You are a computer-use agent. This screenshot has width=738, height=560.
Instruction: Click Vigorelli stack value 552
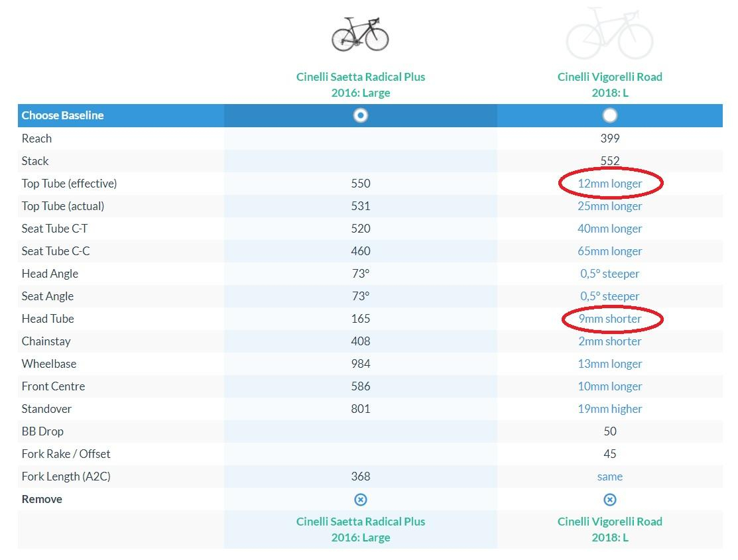(x=609, y=161)
